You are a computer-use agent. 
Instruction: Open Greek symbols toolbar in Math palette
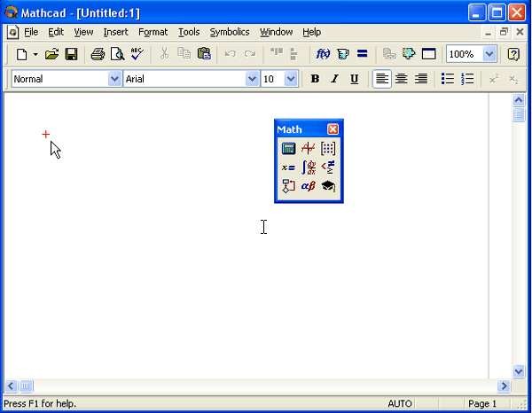[x=308, y=186]
